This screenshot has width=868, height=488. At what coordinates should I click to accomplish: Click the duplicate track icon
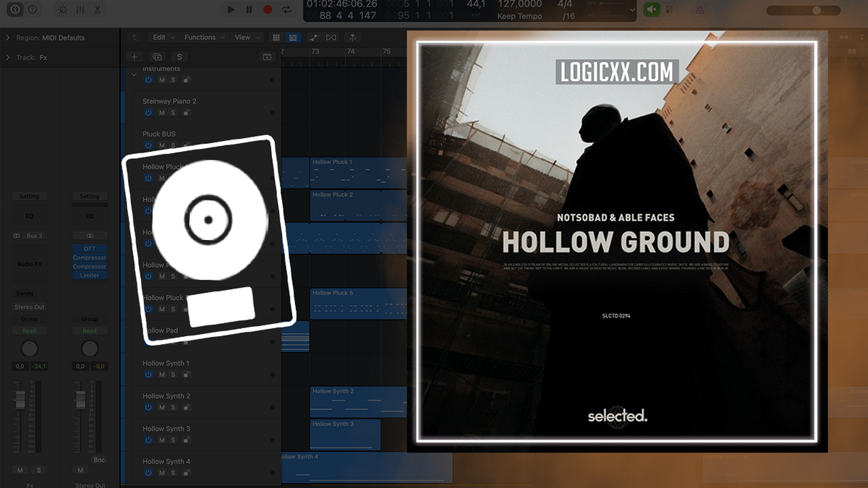coord(158,56)
